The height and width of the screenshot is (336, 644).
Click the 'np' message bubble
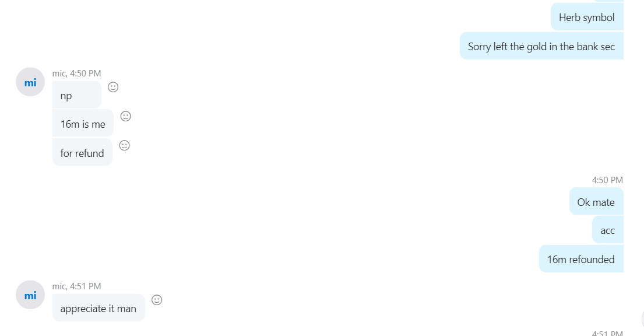click(x=77, y=95)
